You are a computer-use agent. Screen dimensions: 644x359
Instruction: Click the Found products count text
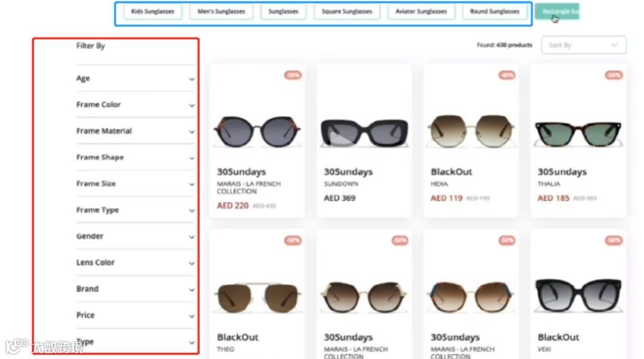tap(504, 45)
